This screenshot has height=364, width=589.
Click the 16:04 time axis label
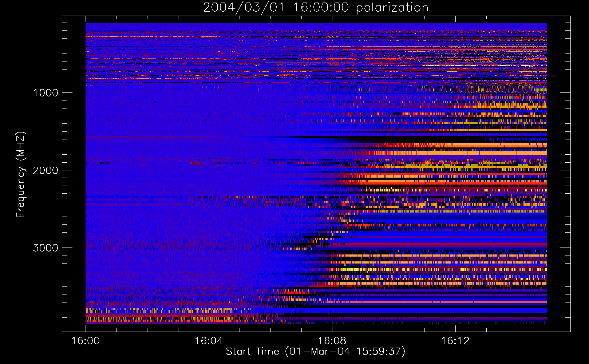pos(209,341)
